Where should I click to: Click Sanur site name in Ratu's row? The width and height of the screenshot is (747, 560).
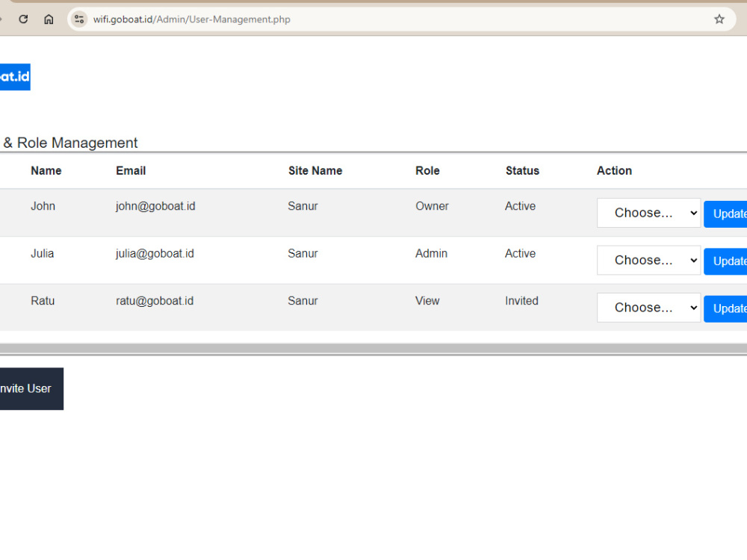click(303, 301)
